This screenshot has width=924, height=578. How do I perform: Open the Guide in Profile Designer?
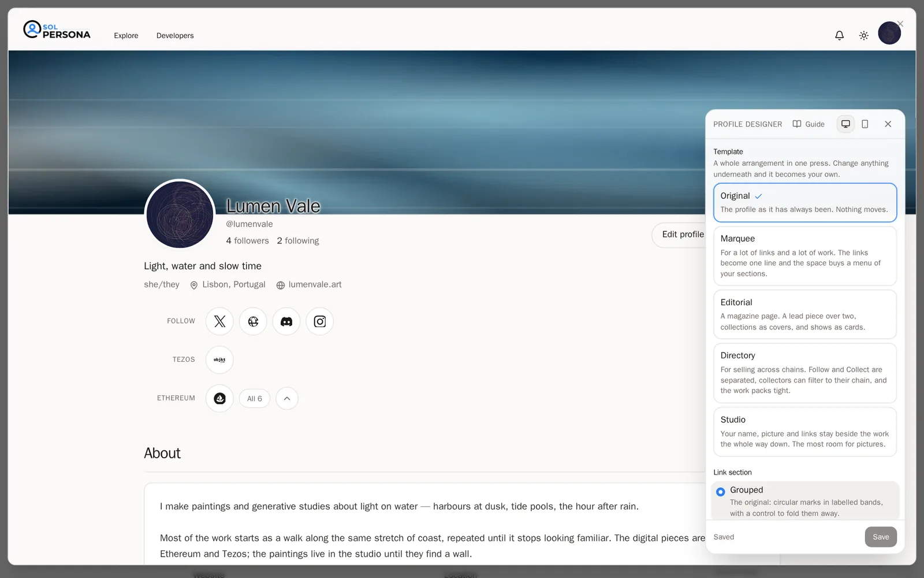coord(808,124)
